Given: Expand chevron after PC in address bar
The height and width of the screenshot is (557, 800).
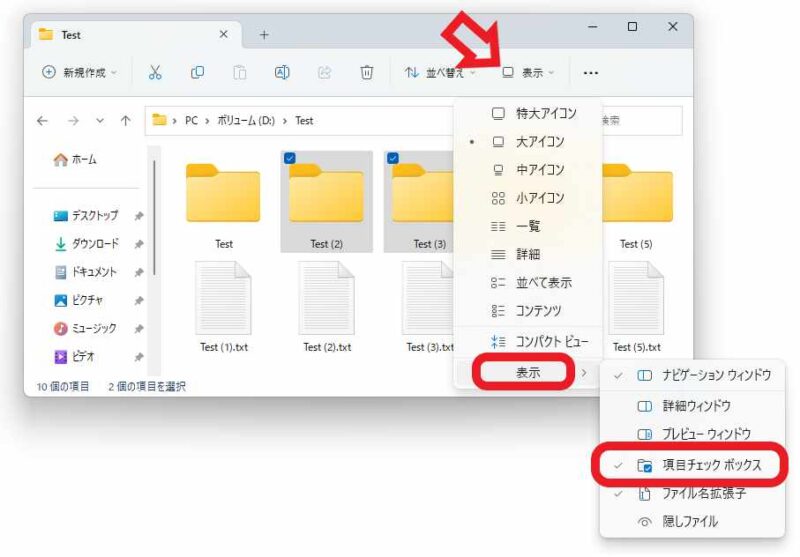Looking at the screenshot, I should click(x=207, y=121).
